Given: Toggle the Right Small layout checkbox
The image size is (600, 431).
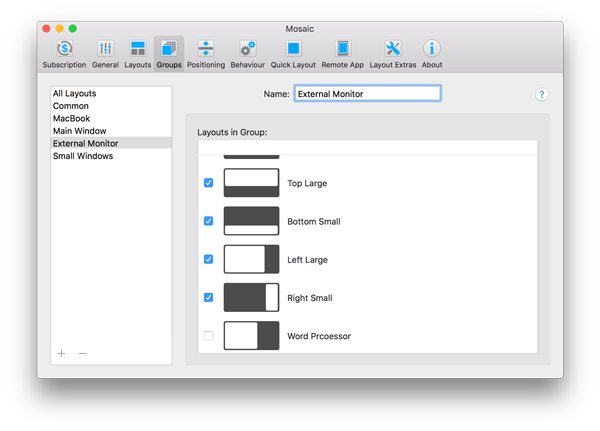Looking at the screenshot, I should [209, 297].
